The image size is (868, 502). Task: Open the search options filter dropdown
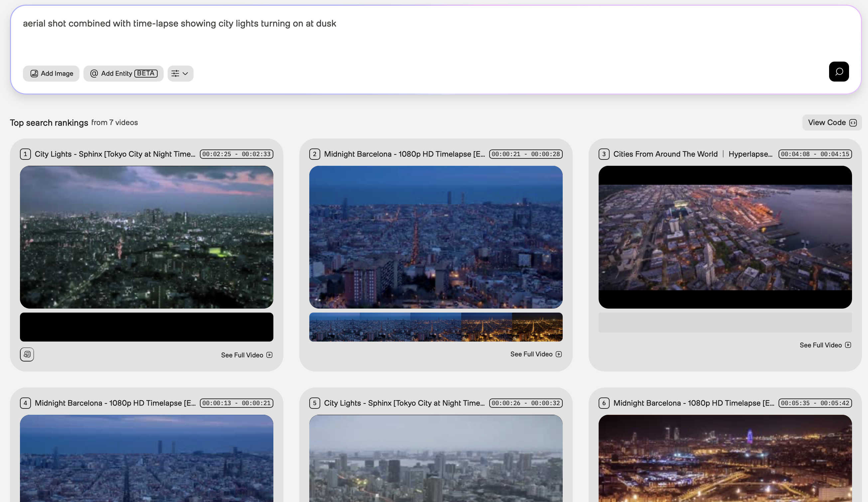(x=180, y=74)
